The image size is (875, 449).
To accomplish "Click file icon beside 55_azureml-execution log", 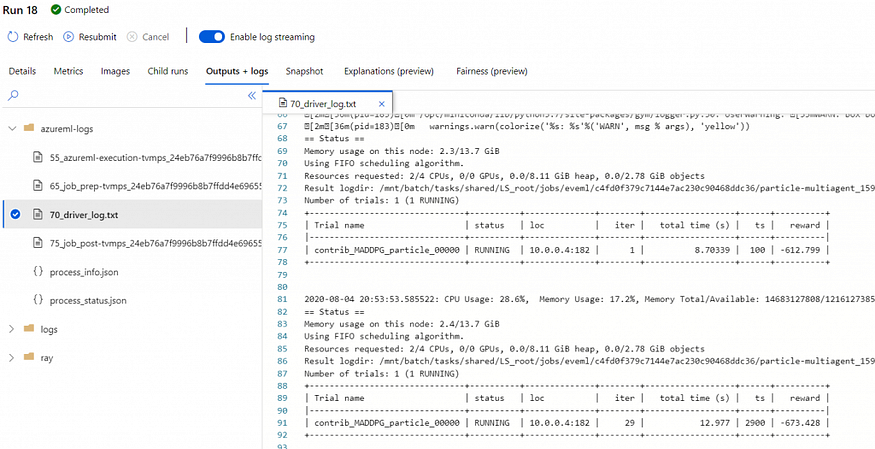I will tap(38, 157).
